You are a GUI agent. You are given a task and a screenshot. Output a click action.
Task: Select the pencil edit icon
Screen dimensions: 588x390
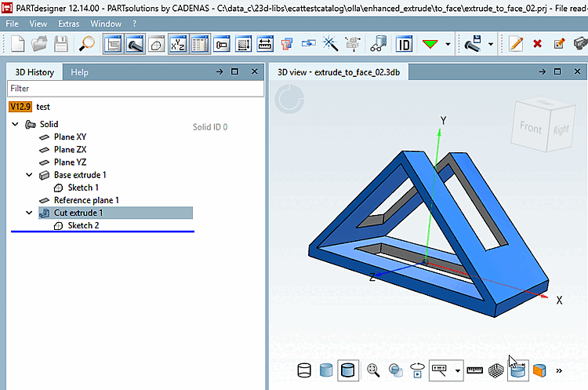(516, 44)
